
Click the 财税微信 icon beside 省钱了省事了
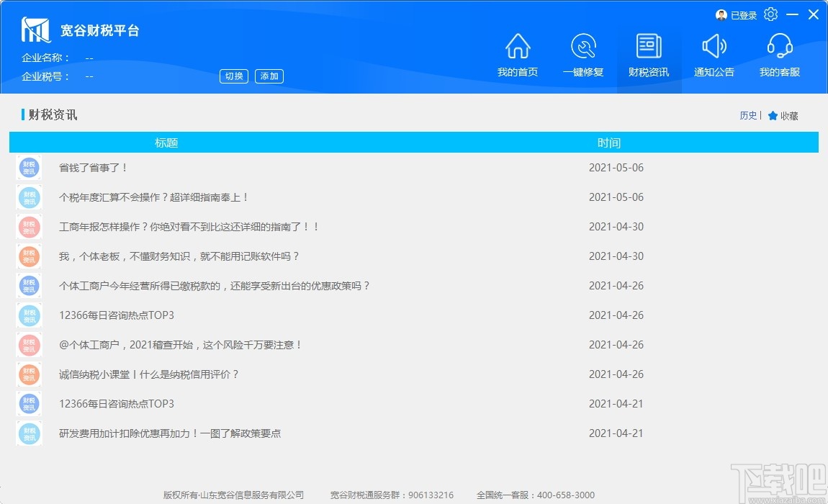(29, 167)
